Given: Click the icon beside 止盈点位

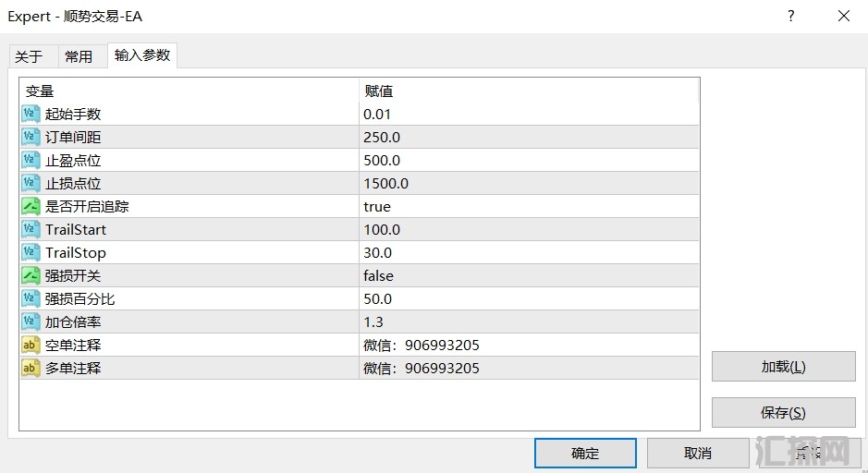Looking at the screenshot, I should point(31,161).
